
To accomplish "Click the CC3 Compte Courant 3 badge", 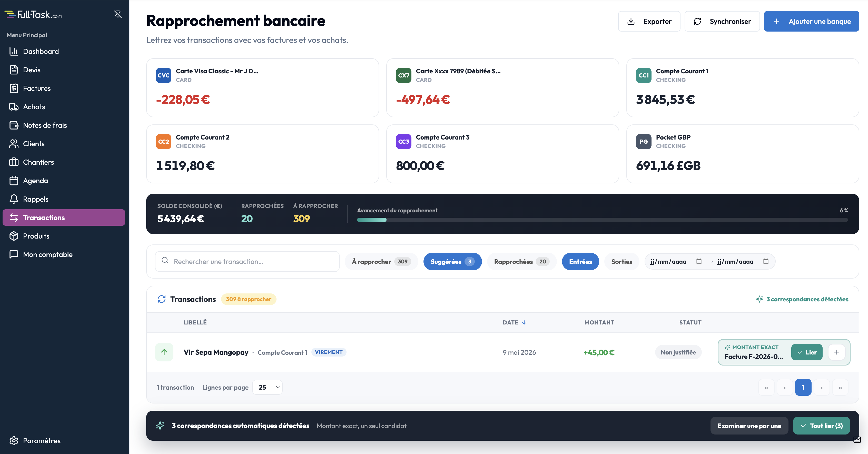I will point(403,142).
